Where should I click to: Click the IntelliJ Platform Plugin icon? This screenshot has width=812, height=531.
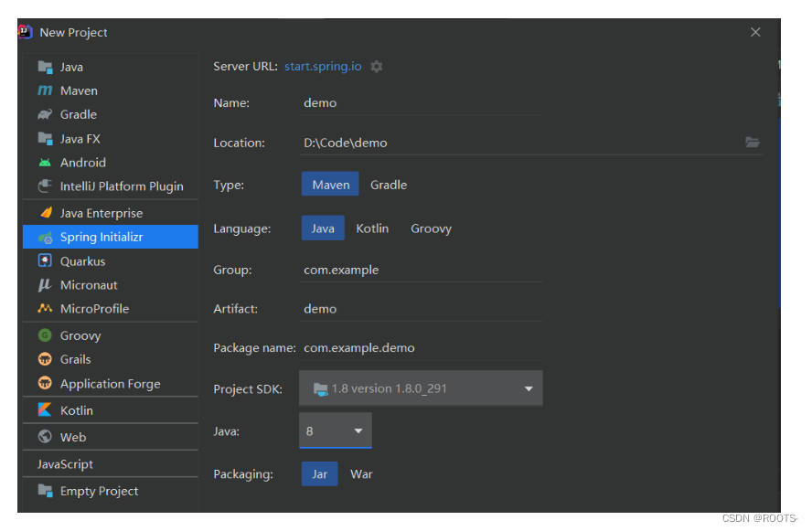coord(45,186)
